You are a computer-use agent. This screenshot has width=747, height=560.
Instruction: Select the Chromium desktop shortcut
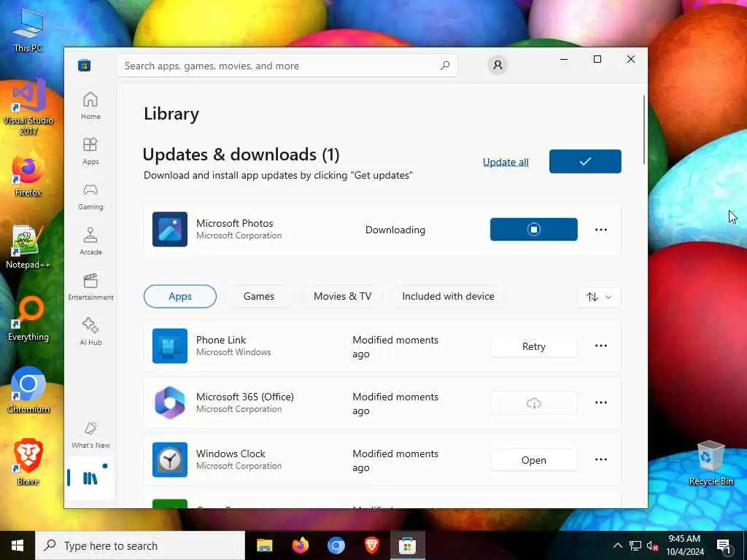(x=28, y=391)
